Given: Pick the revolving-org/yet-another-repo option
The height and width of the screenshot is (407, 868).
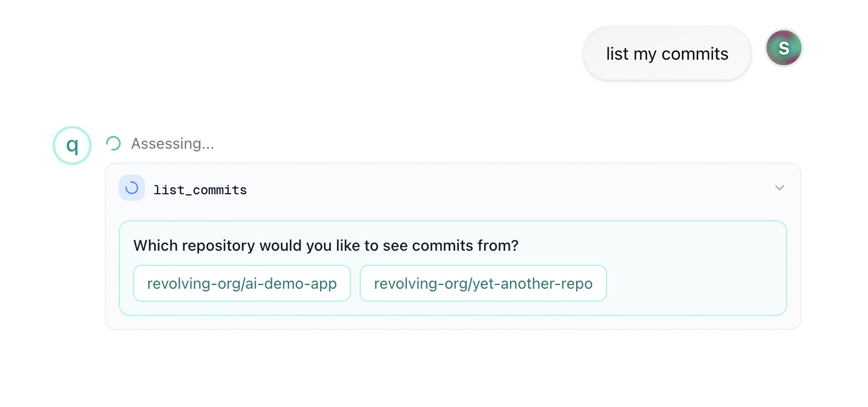Looking at the screenshot, I should (483, 283).
